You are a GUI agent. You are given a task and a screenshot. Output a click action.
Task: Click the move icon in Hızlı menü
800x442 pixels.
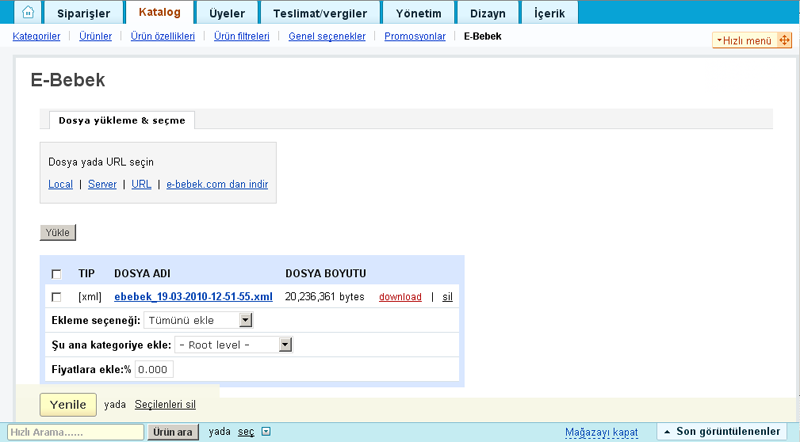[784, 40]
